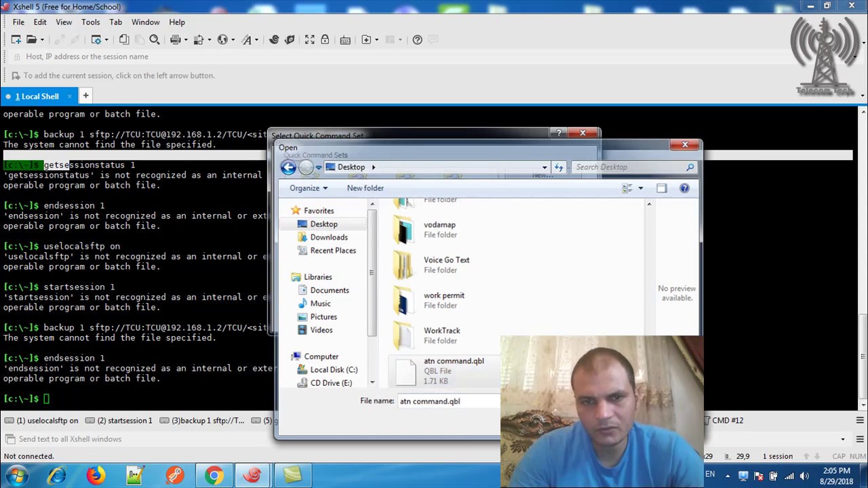The width and height of the screenshot is (868, 488).
Task: Open the File menu
Action: (x=18, y=22)
